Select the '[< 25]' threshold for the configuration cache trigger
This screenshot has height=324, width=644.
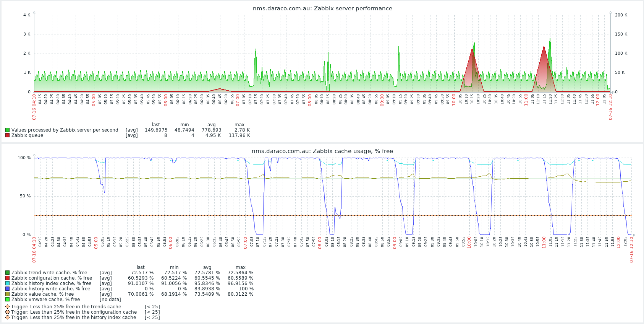(152, 312)
